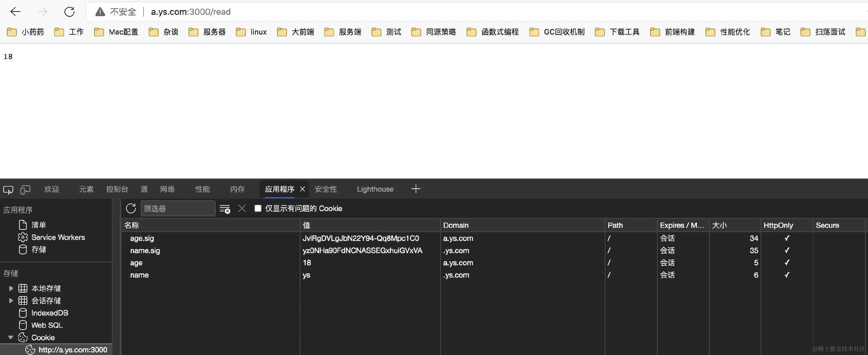
Task: Close the 应用程序 tab
Action: point(303,189)
